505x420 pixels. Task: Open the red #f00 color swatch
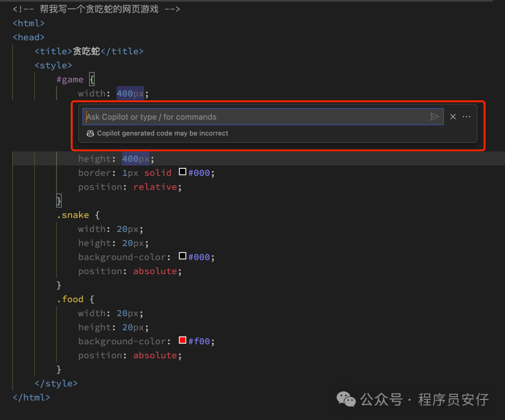[x=183, y=341]
